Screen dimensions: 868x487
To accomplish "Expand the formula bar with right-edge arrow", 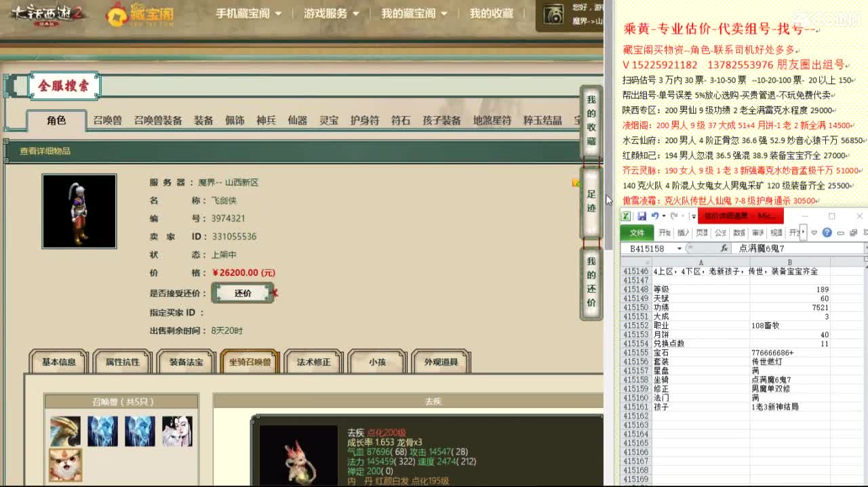I will (x=865, y=248).
